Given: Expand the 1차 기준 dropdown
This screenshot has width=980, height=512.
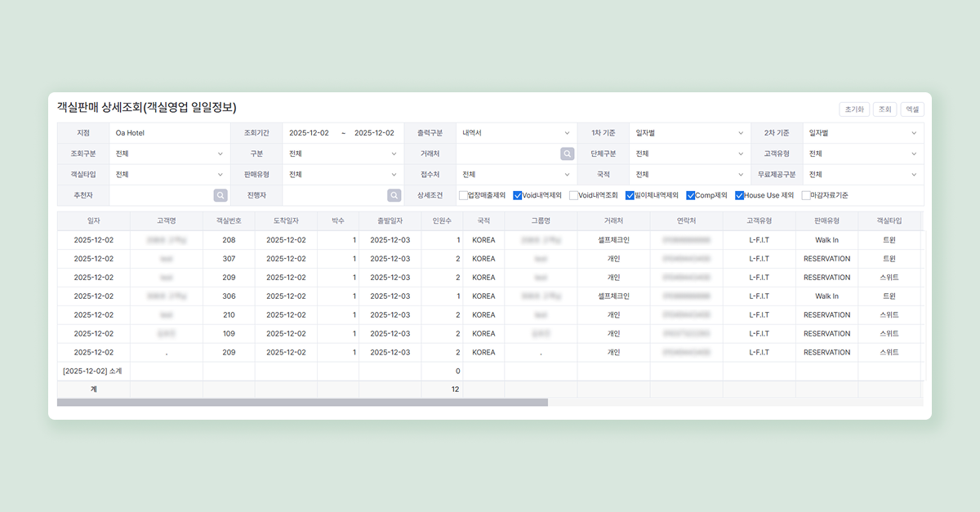Looking at the screenshot, I should [689, 133].
